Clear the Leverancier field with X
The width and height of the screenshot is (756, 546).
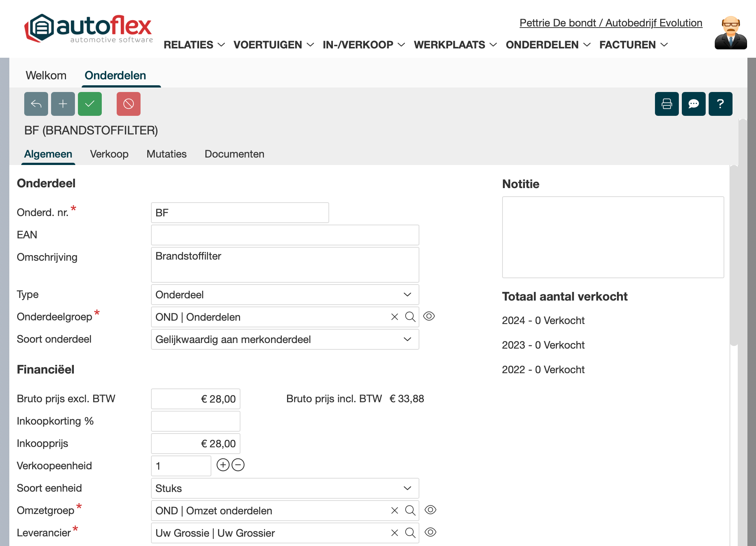[394, 533]
